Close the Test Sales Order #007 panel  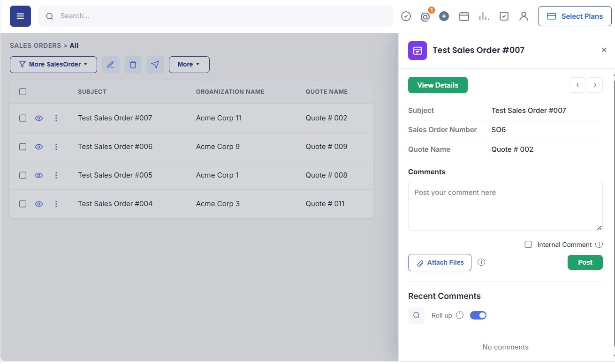[604, 50]
